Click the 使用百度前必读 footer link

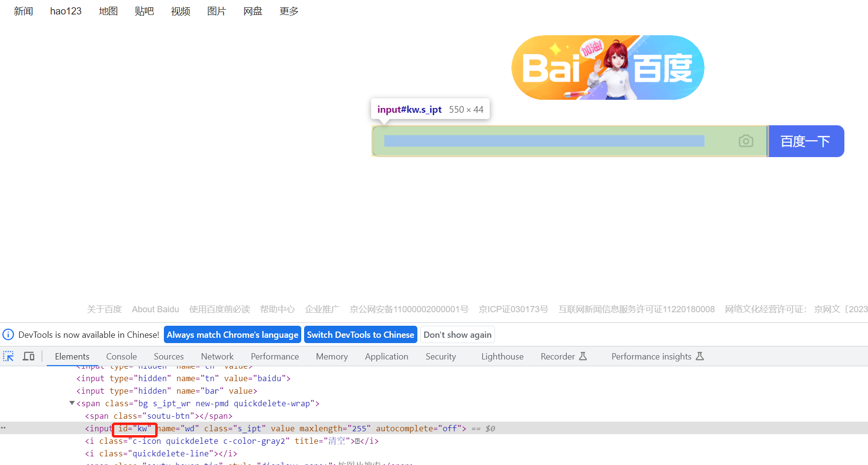[x=219, y=309]
